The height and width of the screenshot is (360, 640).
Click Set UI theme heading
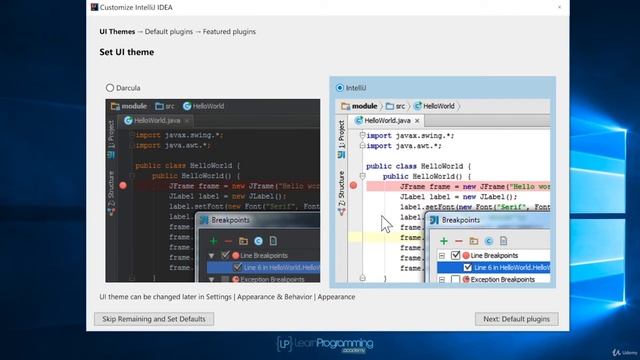point(127,52)
